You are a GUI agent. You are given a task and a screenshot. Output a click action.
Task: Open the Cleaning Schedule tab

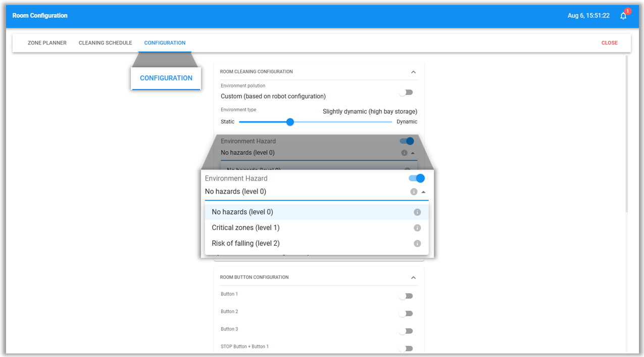pos(105,43)
